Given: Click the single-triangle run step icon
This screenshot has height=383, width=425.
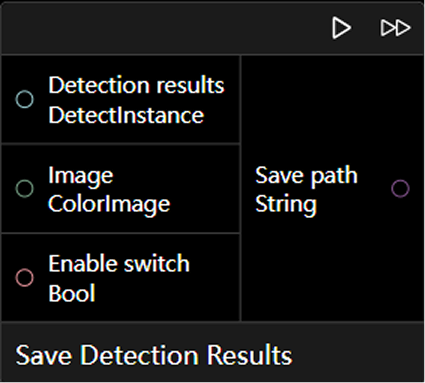Looking at the screenshot, I should (x=341, y=28).
